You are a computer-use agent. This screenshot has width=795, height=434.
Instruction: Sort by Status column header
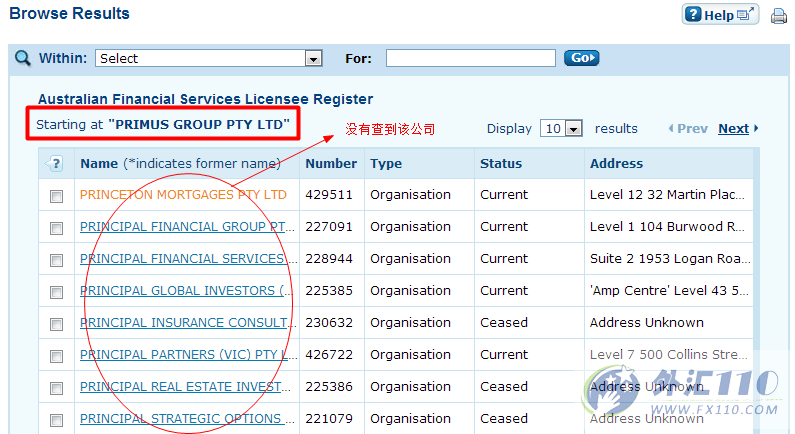coord(501,164)
